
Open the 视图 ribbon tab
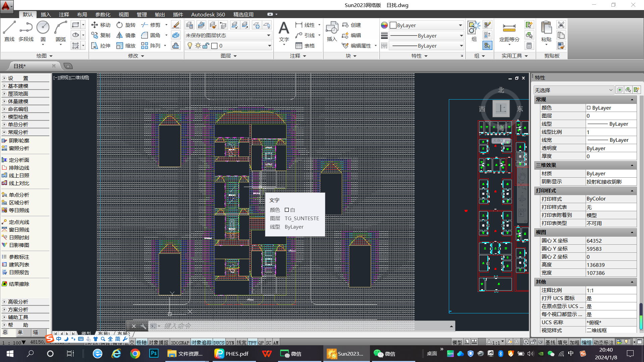point(123,14)
